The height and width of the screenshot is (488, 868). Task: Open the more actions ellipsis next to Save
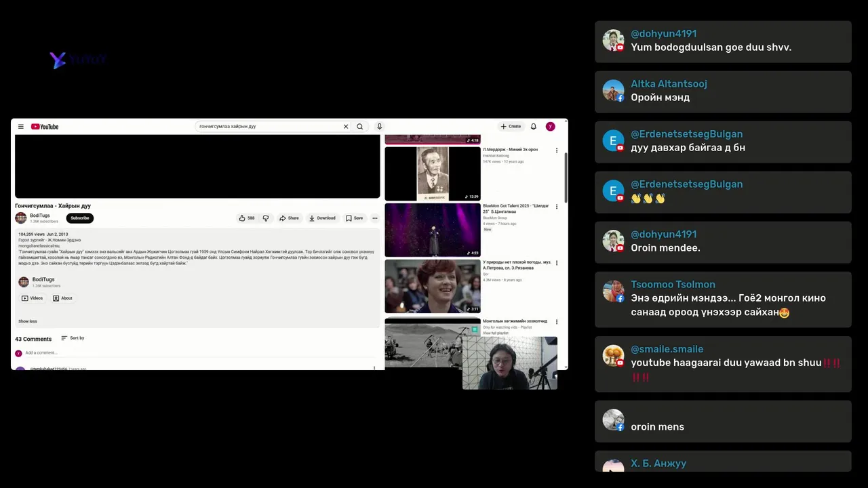(374, 218)
